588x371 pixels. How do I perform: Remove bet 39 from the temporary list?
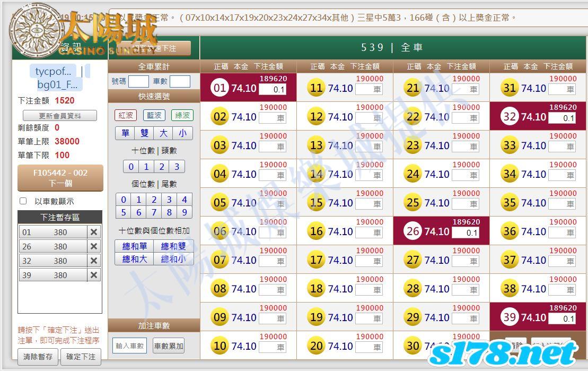click(x=94, y=275)
